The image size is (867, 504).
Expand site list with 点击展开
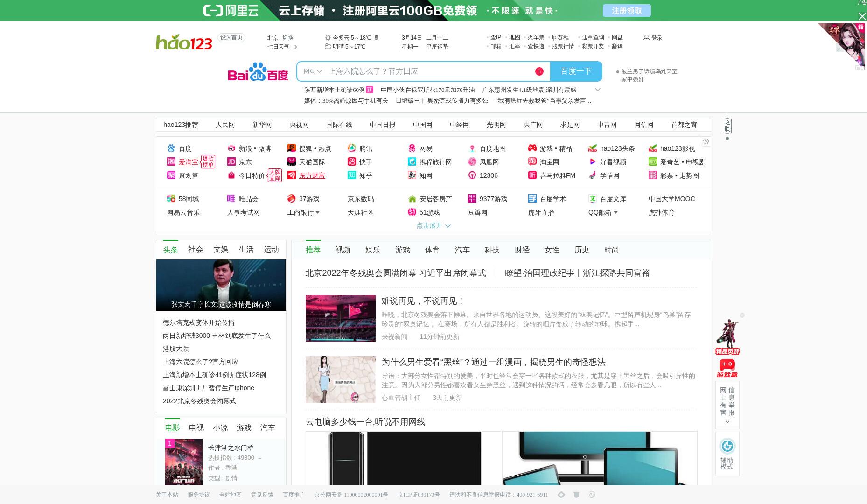point(433,226)
